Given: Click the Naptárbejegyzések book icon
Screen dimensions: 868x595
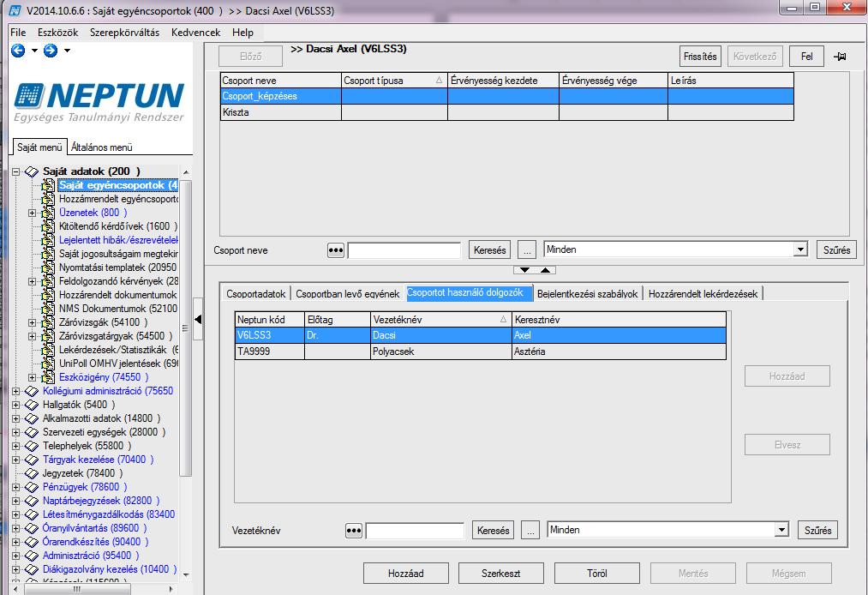Looking at the screenshot, I should pos(32,501).
